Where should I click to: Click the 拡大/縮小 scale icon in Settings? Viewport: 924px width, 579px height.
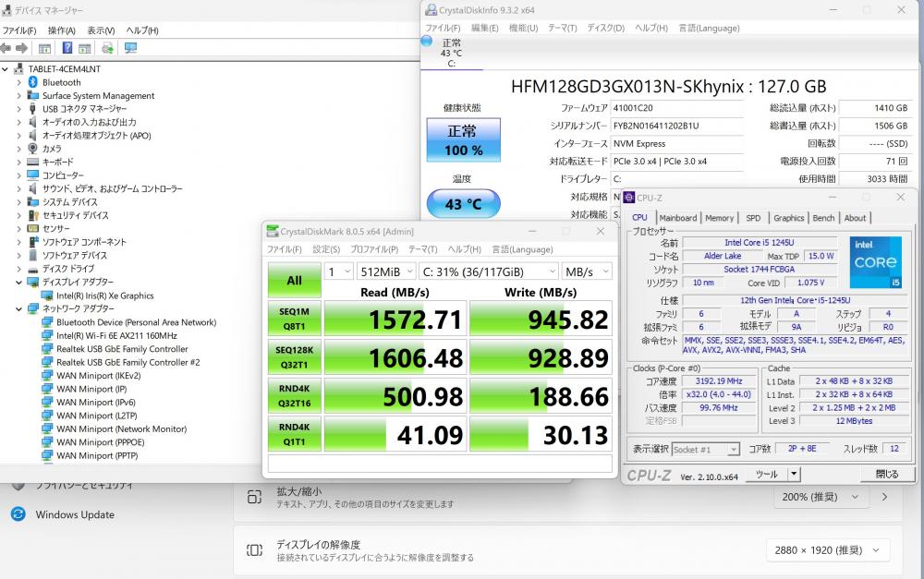[254, 497]
